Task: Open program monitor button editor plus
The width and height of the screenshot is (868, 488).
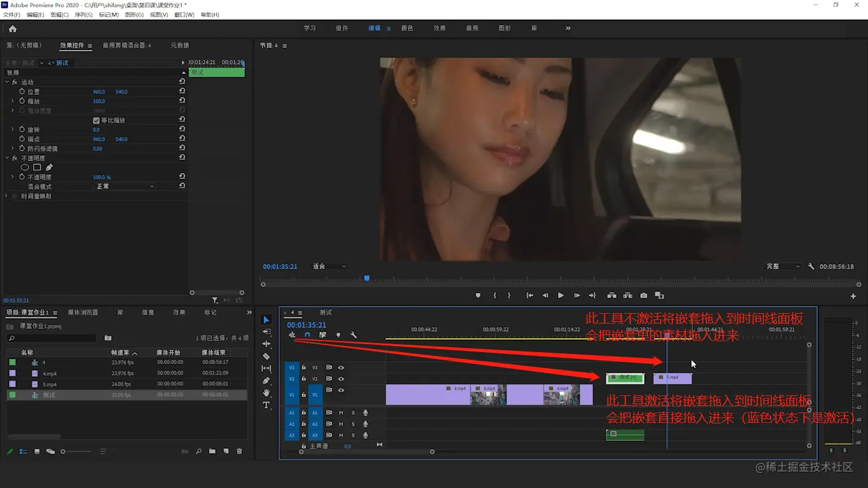Action: (853, 296)
